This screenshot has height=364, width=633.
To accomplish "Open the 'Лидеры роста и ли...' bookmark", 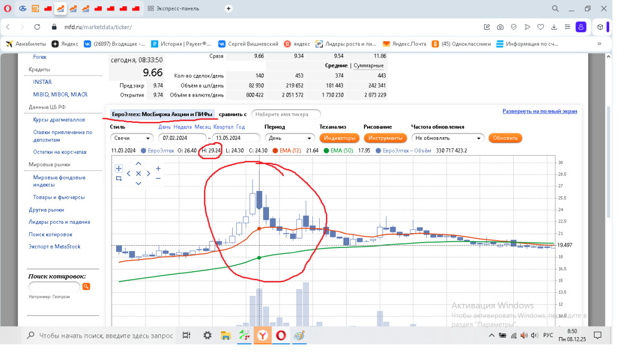I will pos(346,44).
